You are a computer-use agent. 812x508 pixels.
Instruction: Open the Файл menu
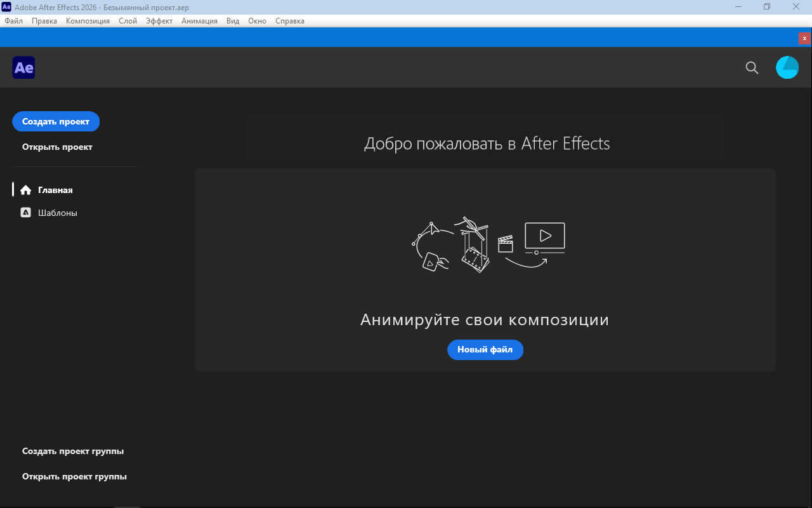pos(13,21)
